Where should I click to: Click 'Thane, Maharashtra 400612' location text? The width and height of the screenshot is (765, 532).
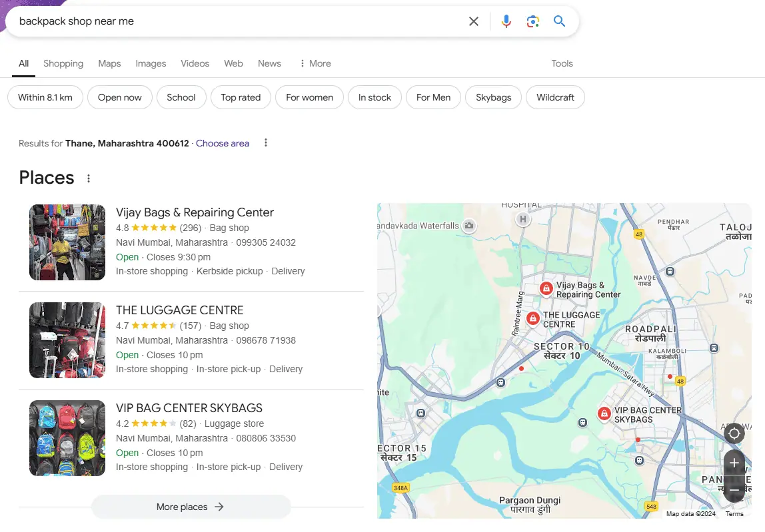pos(127,143)
